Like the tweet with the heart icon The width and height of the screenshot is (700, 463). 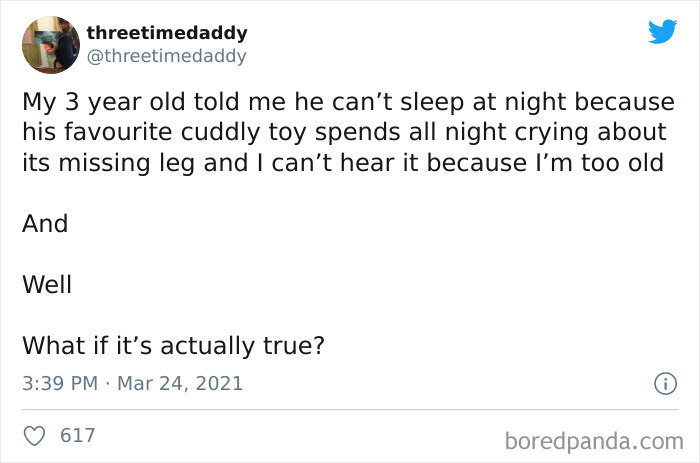pos(35,435)
